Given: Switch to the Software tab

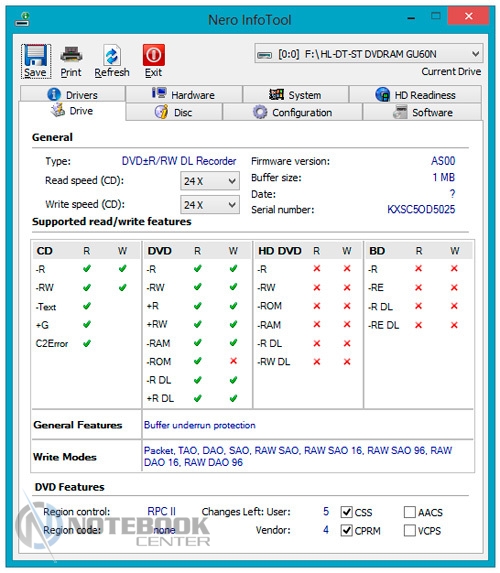Looking at the screenshot, I should coord(422,112).
